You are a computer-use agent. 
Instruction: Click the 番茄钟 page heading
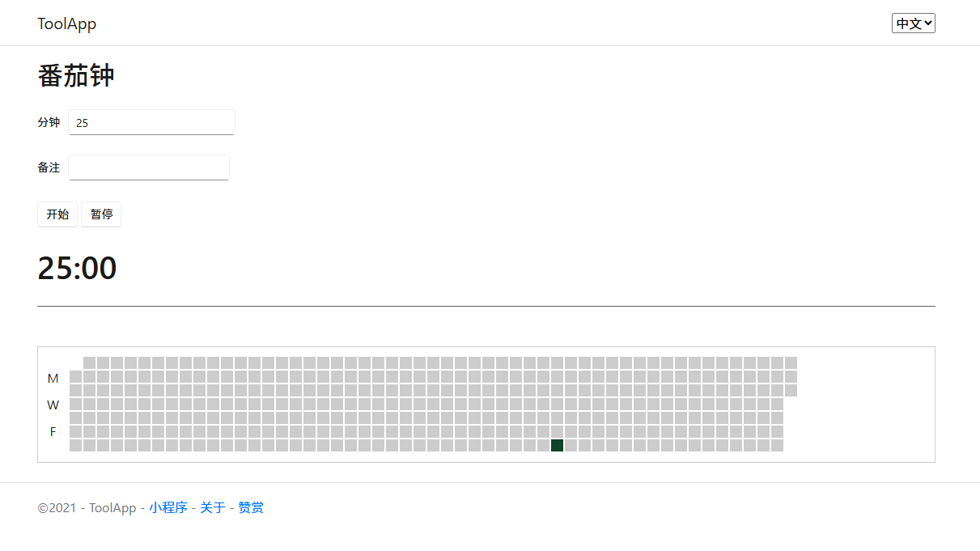[76, 76]
